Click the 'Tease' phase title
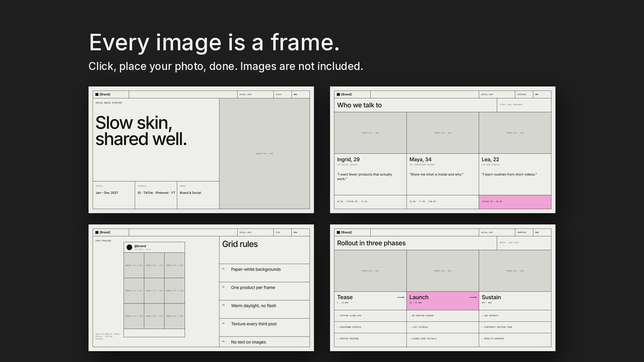 (345, 297)
